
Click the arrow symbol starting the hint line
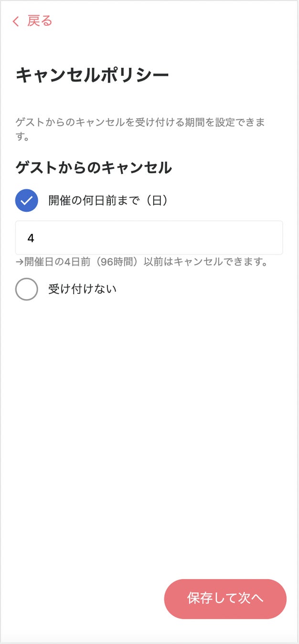[20, 262]
